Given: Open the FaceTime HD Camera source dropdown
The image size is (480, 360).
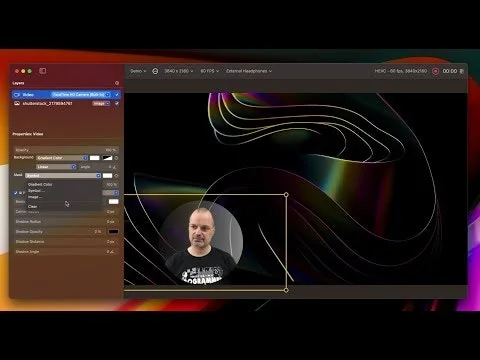Looking at the screenshot, I should click(81, 95).
